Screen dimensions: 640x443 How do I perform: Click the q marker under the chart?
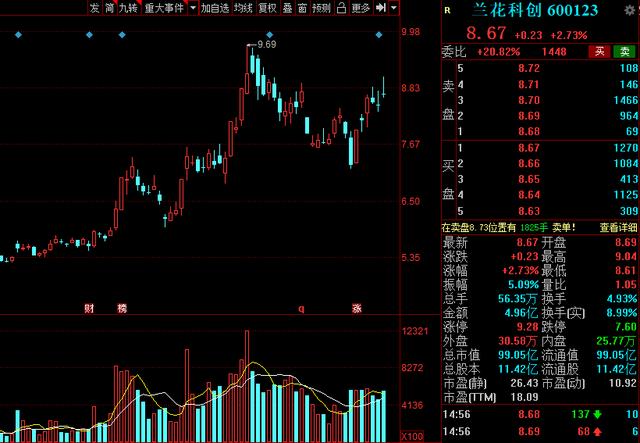(301, 309)
